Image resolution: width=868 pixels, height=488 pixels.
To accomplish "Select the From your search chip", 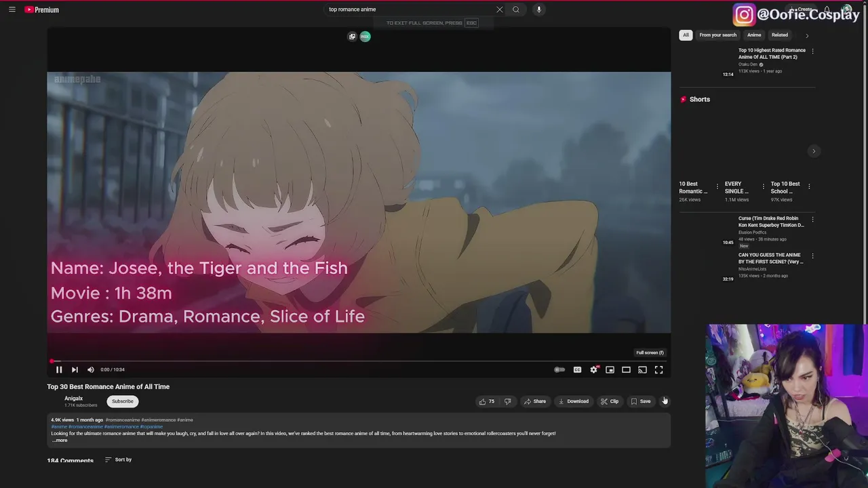I will pos(717,35).
